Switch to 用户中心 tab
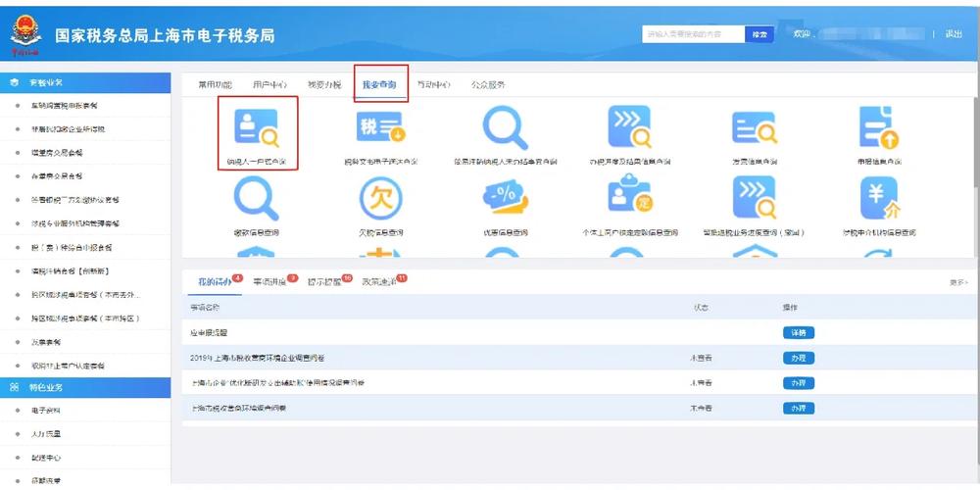 pyautogui.click(x=270, y=84)
